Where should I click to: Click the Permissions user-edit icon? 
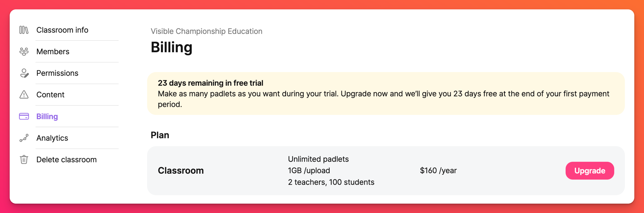click(x=24, y=73)
